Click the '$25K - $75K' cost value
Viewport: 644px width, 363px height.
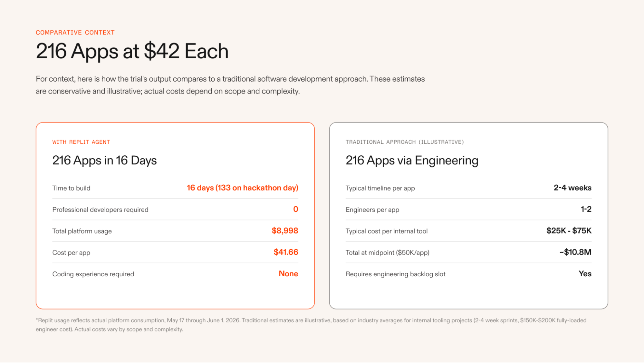(x=569, y=231)
